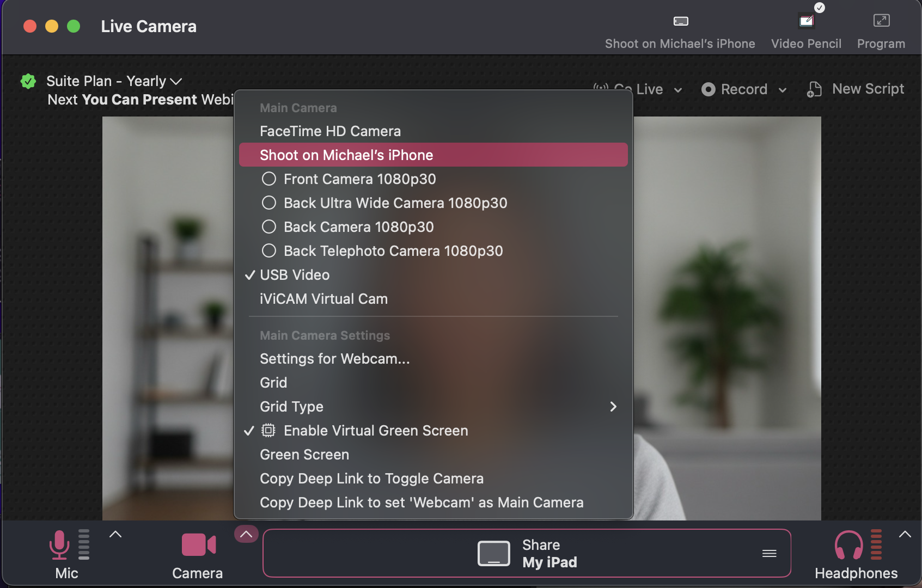Open Settings for Webcam...

coord(433,359)
